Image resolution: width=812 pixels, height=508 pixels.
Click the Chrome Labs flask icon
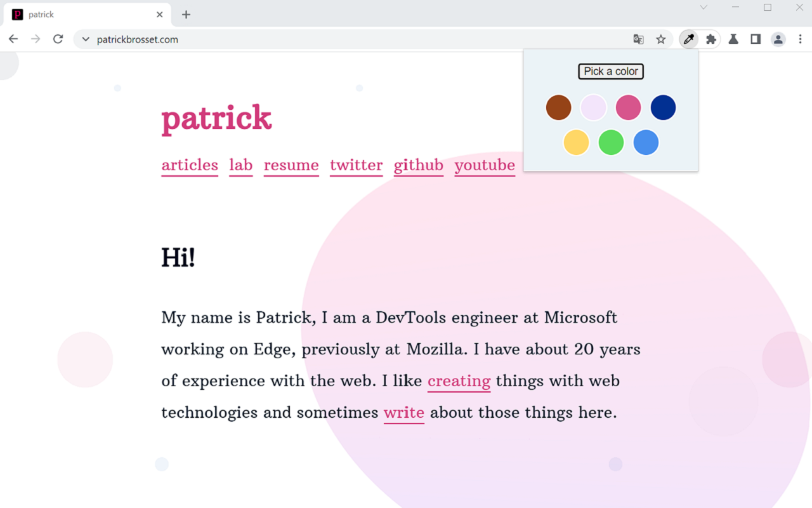(733, 39)
